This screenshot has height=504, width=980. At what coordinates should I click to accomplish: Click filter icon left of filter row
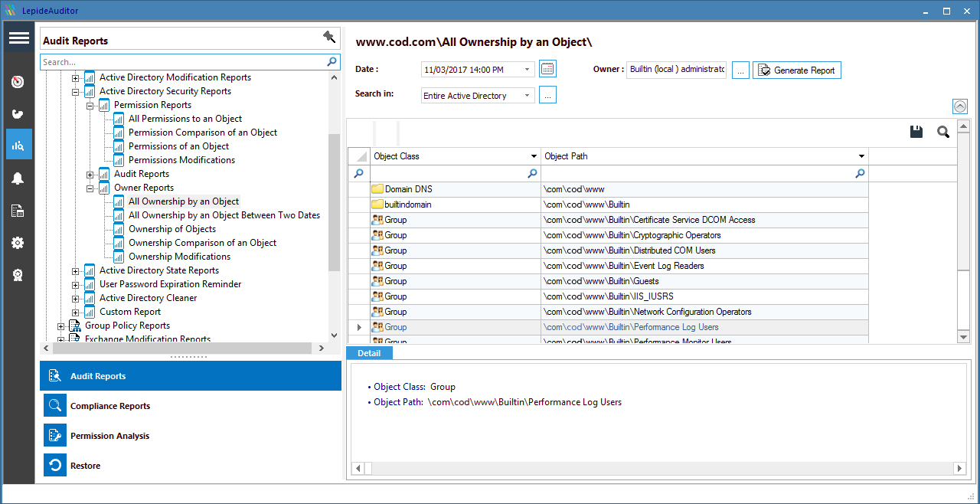tap(358, 174)
